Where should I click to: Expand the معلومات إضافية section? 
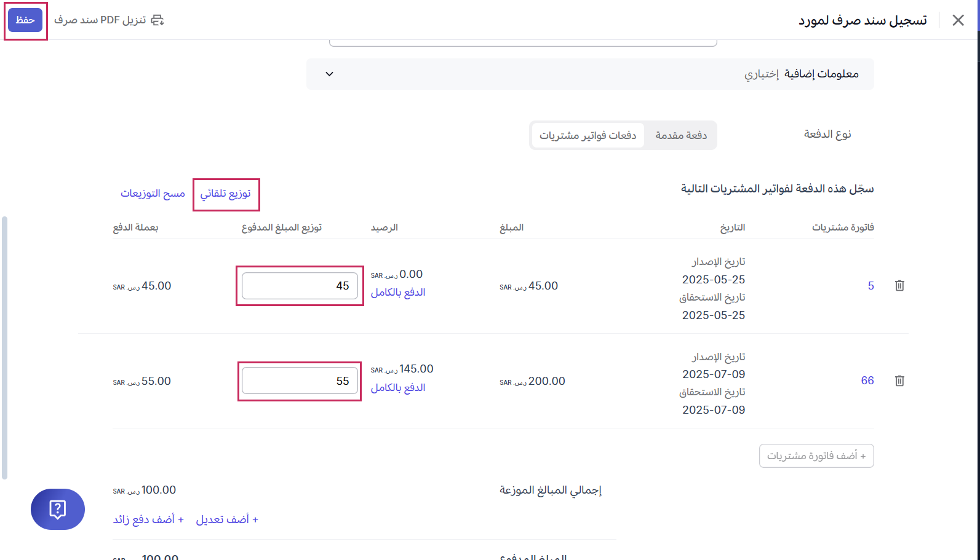click(330, 74)
